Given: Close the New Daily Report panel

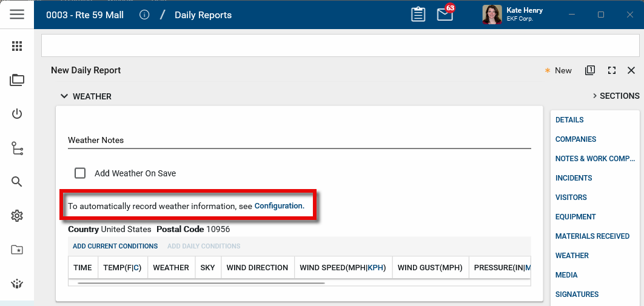Looking at the screenshot, I should pyautogui.click(x=631, y=70).
